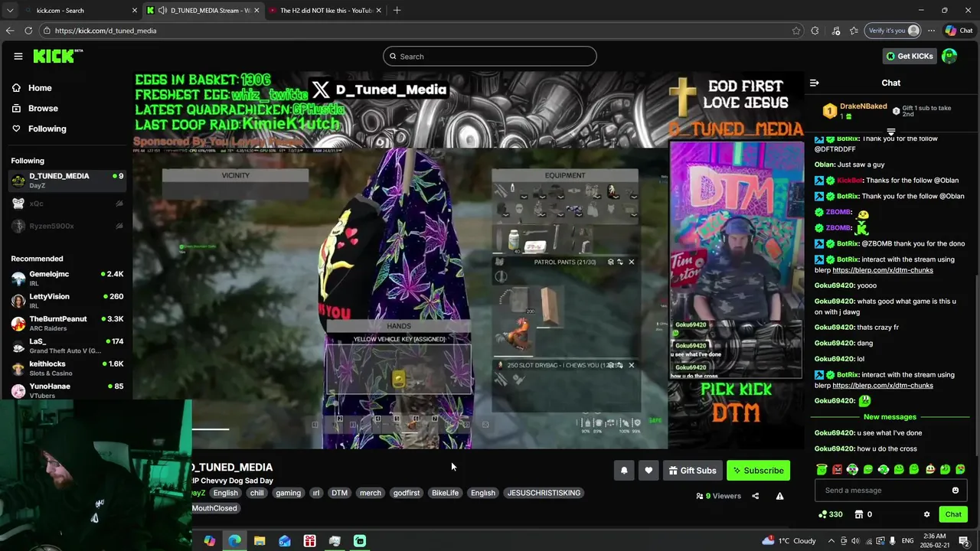Click the Subscribe button
Image resolution: width=980 pixels, height=551 pixels.
pyautogui.click(x=758, y=471)
